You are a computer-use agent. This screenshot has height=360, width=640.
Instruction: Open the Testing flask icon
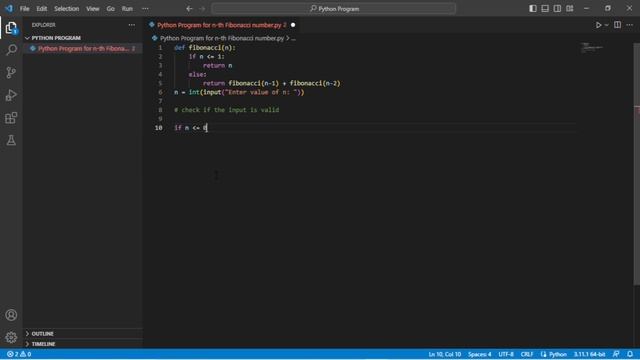[x=11, y=140]
